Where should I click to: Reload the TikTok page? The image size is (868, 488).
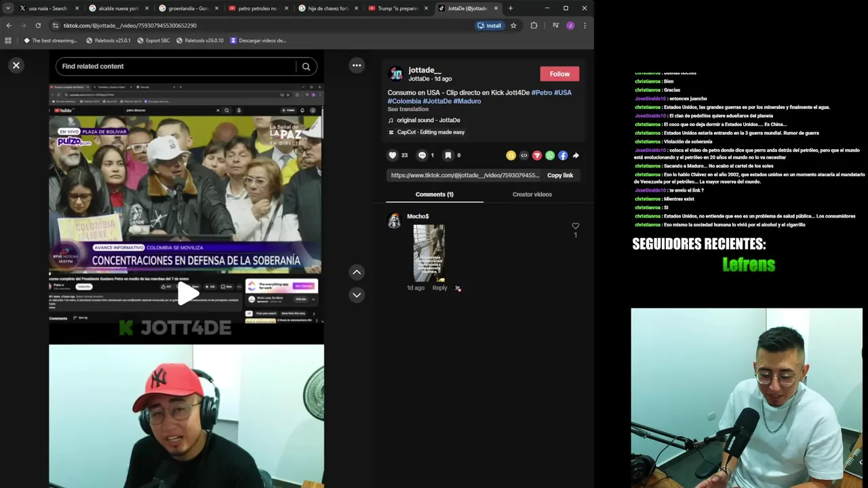click(x=38, y=26)
